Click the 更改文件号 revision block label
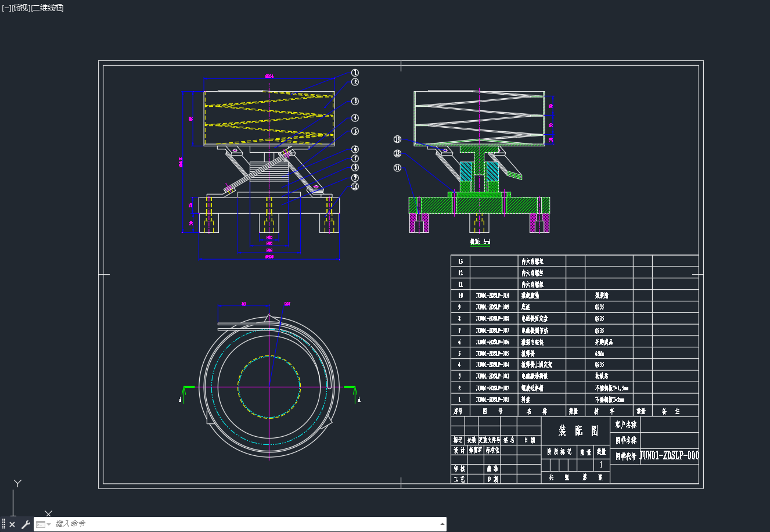 tap(490, 440)
